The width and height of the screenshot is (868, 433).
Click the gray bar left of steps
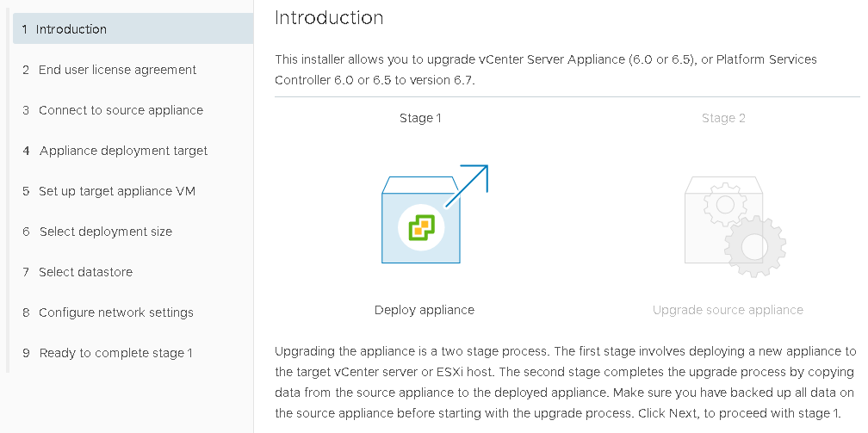pos(8,189)
